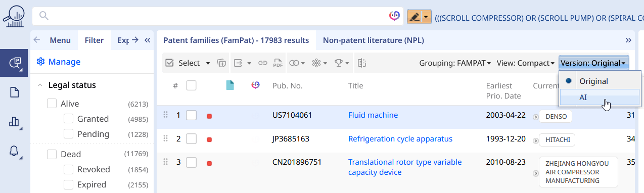Open the Grouping: FAMPAT dropdown

[455, 63]
